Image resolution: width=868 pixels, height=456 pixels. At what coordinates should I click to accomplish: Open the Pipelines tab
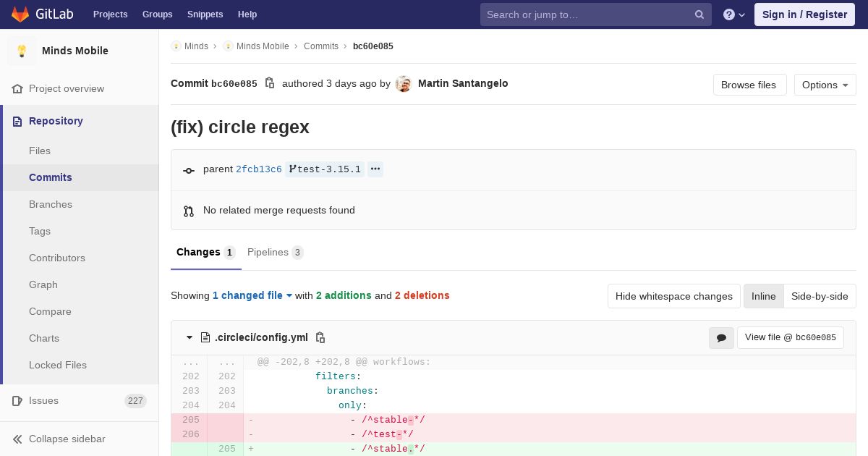tap(275, 252)
